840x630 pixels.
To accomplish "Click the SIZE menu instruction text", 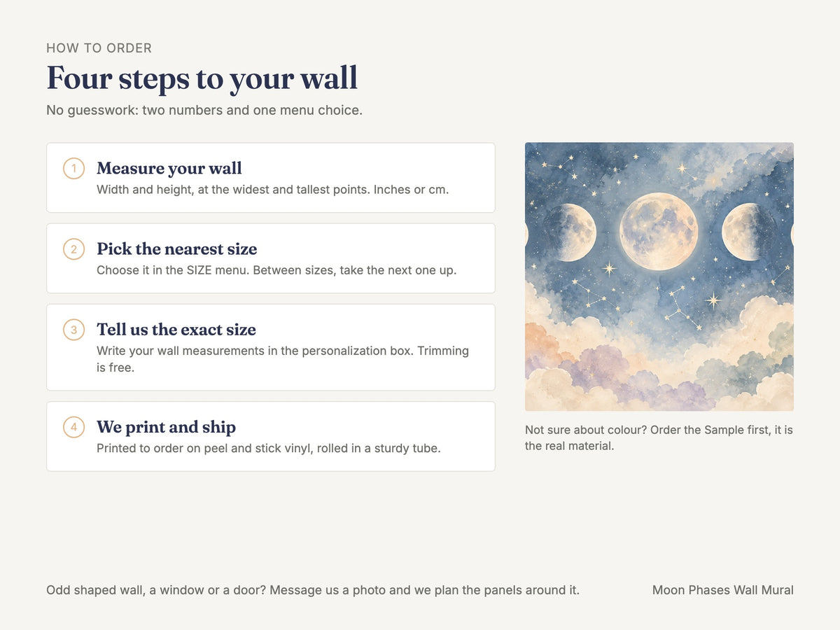I will 276,270.
